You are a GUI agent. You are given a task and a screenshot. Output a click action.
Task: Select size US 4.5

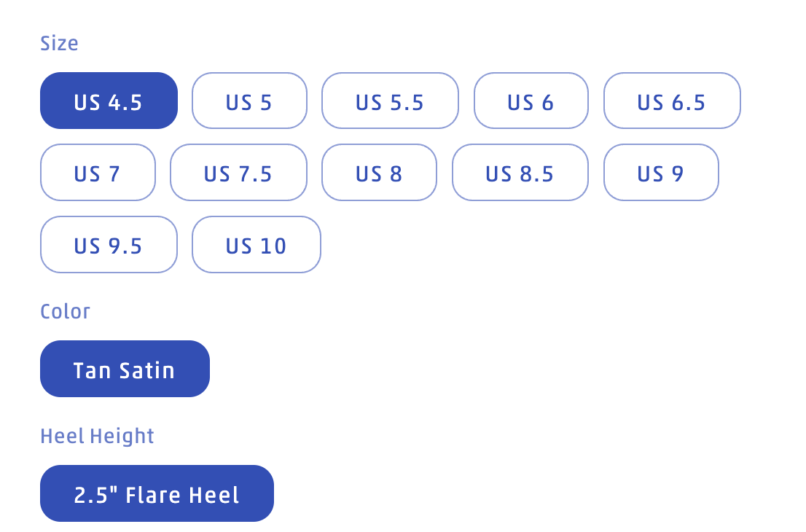tap(109, 101)
